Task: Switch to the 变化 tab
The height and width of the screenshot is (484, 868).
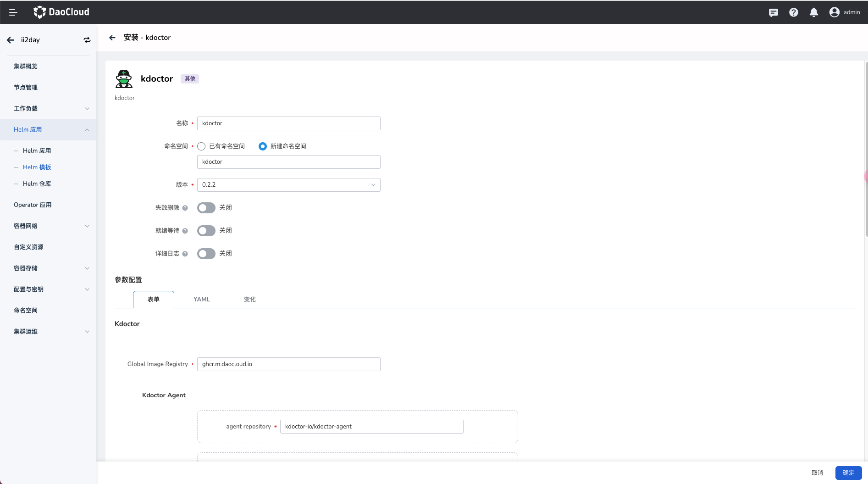Action: [x=249, y=300]
